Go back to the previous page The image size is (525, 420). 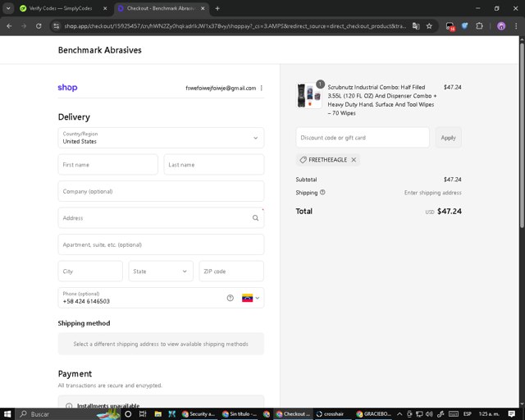click(9, 25)
